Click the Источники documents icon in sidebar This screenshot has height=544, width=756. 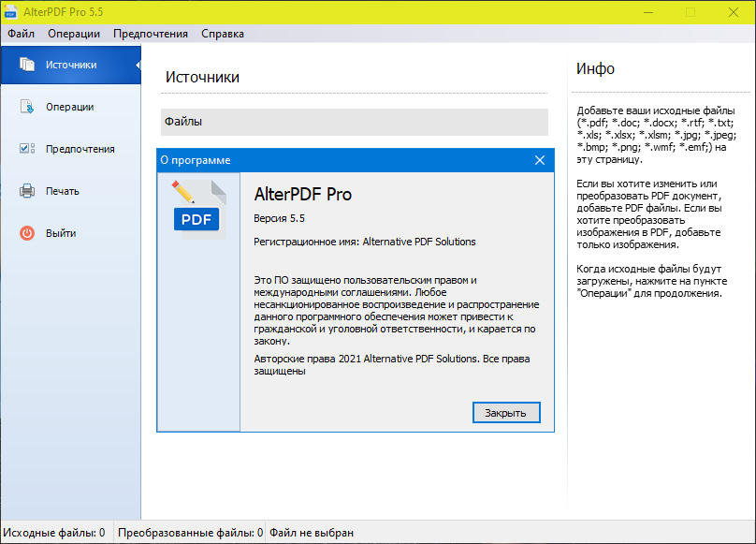pos(27,65)
